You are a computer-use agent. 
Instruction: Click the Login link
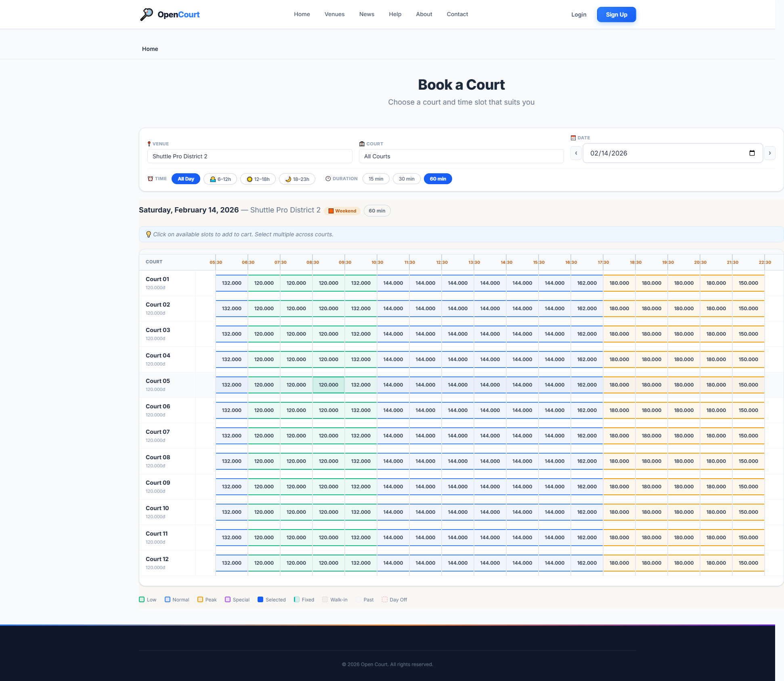[x=579, y=15]
